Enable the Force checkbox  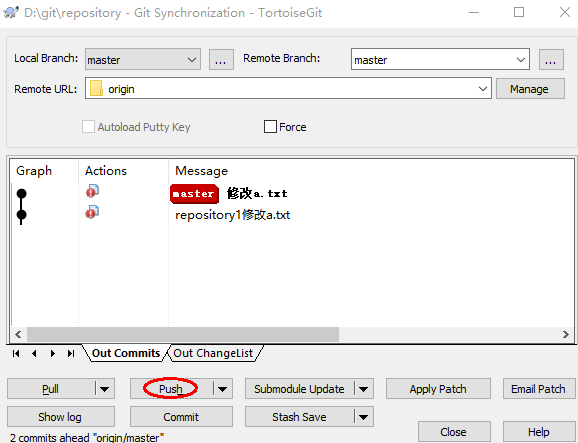click(x=270, y=127)
